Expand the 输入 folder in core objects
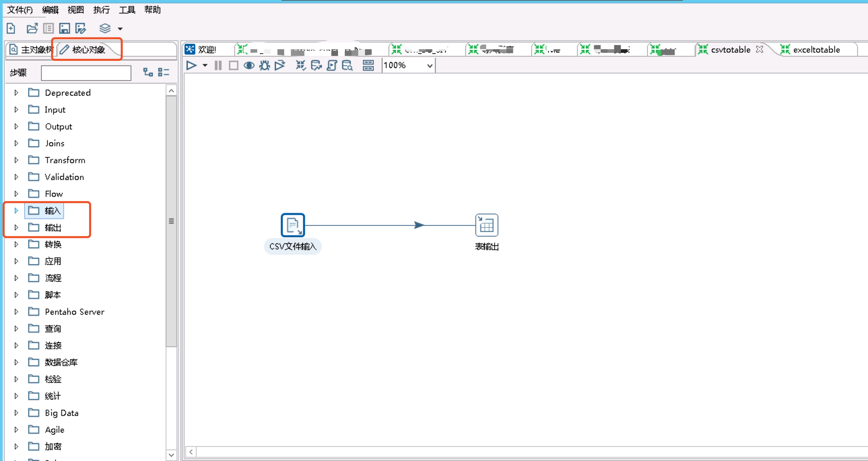Image resolution: width=868 pixels, height=461 pixels. coord(16,210)
